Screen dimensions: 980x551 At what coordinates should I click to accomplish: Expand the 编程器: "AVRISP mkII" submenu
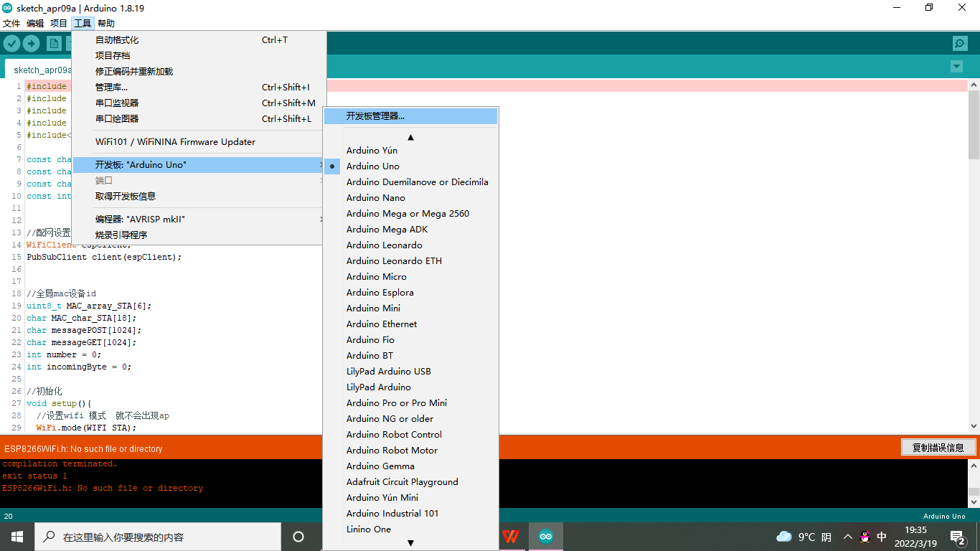pos(199,220)
